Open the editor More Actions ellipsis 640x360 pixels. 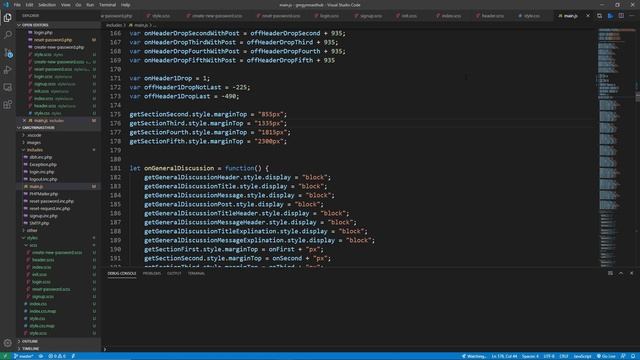point(631,16)
